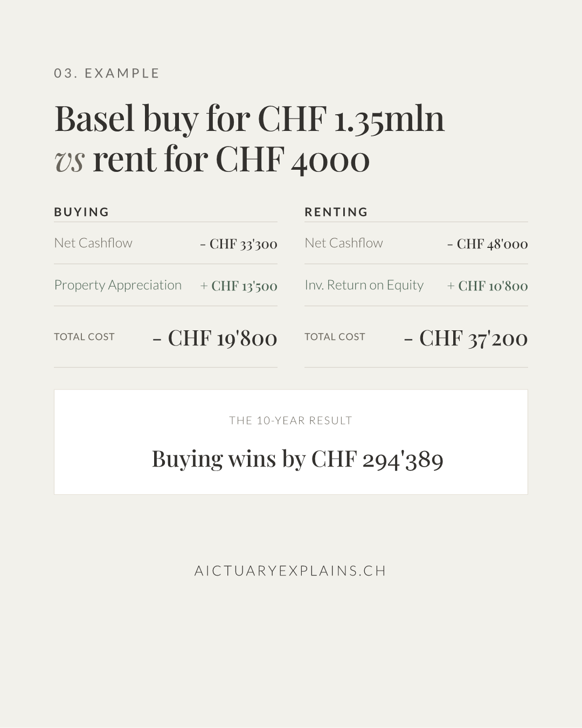This screenshot has height=728, width=582.
Task: Click the RENTING column heading
Action: pyautogui.click(x=336, y=212)
